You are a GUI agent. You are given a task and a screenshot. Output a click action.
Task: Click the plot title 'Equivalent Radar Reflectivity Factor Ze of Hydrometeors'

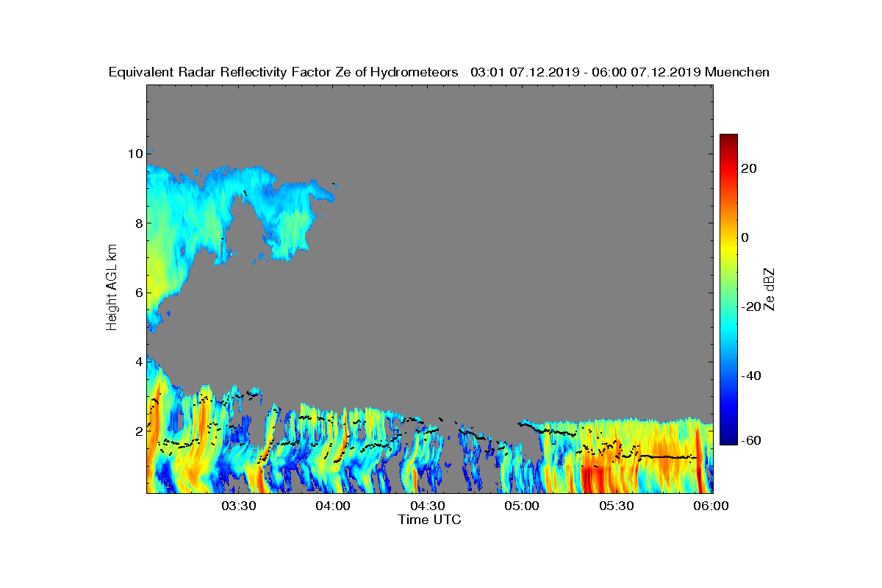[x=283, y=72]
